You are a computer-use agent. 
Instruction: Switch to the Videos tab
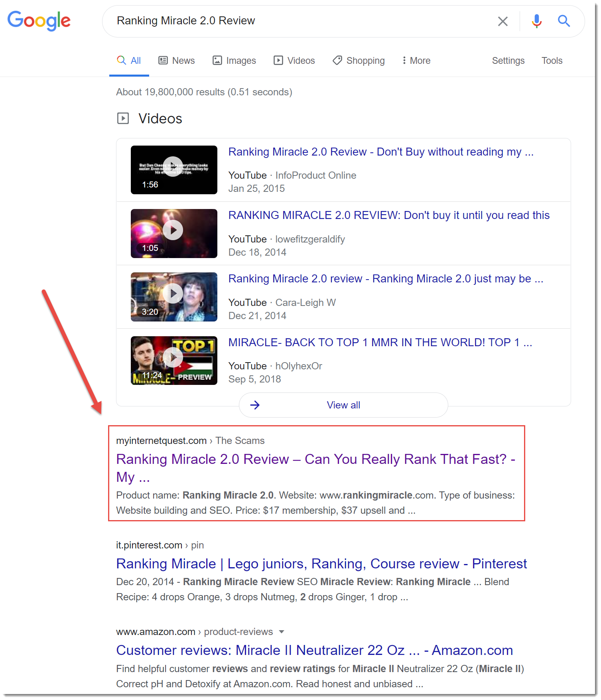[x=294, y=61]
